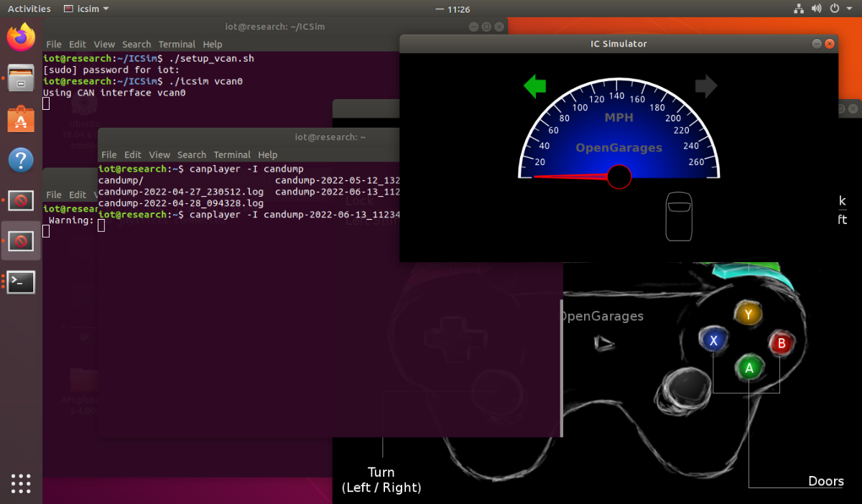Open Edit menu in iot@research: ~ terminal
This screenshot has height=504, width=862.
pos(133,155)
